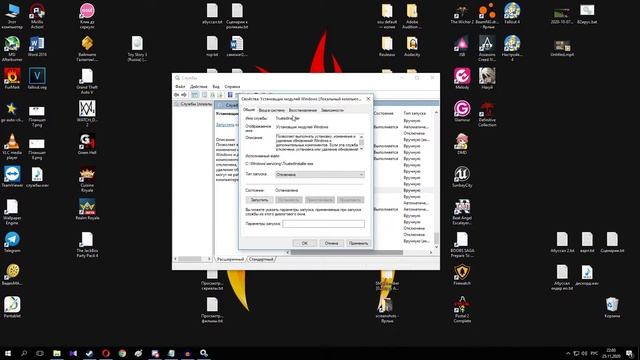The width and height of the screenshot is (640, 360).
Task: Switch to the Расширенный view tab
Action: (230, 259)
